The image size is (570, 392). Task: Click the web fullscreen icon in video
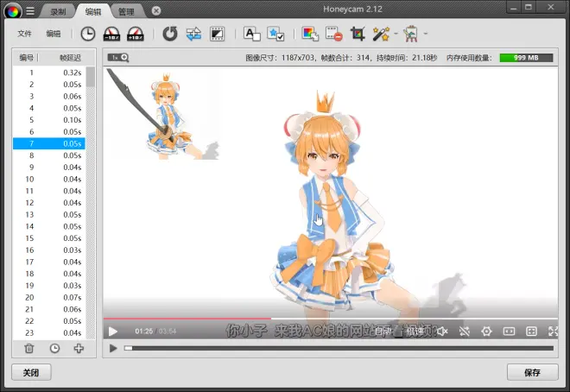531,331
